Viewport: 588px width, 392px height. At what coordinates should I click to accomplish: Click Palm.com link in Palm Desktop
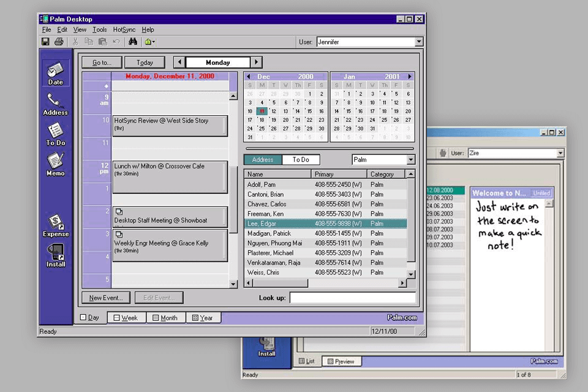[x=402, y=317]
